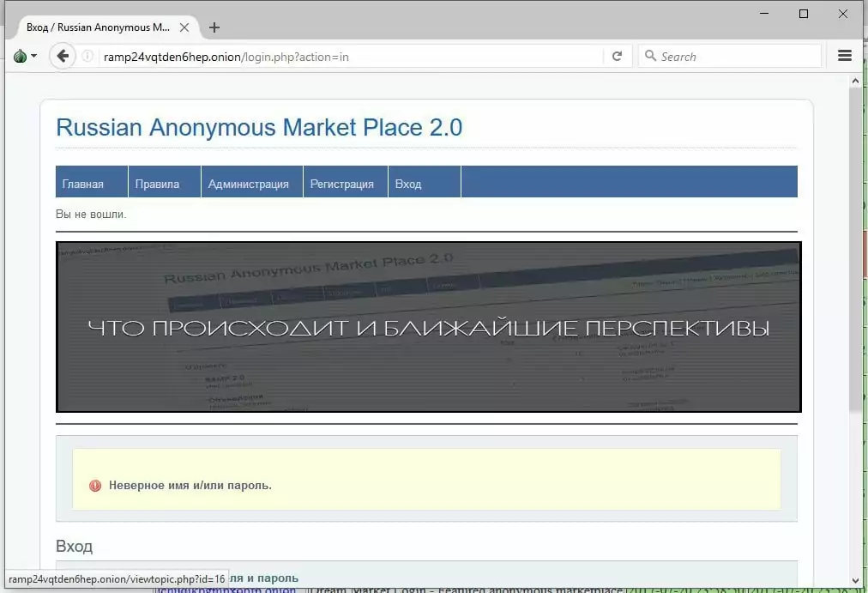Screen dimensions: 868x593
Task: Open the Tor onion button menu
Action: pos(20,56)
